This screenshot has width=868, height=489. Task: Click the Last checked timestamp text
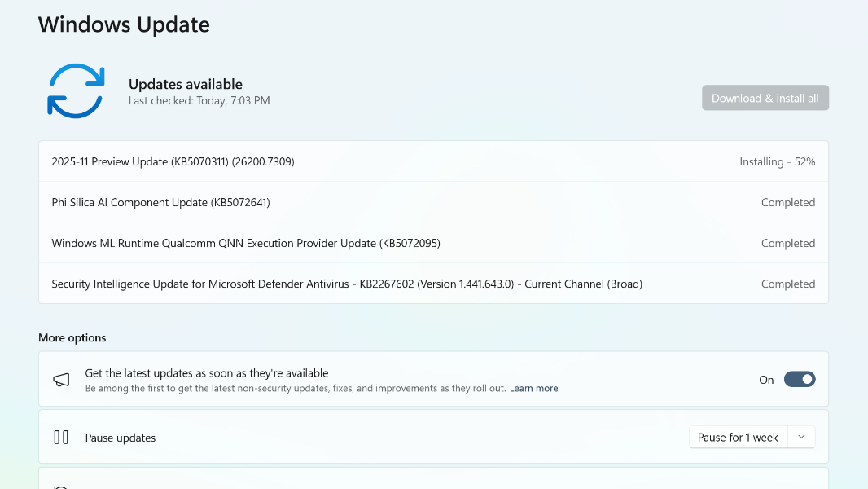199,100
